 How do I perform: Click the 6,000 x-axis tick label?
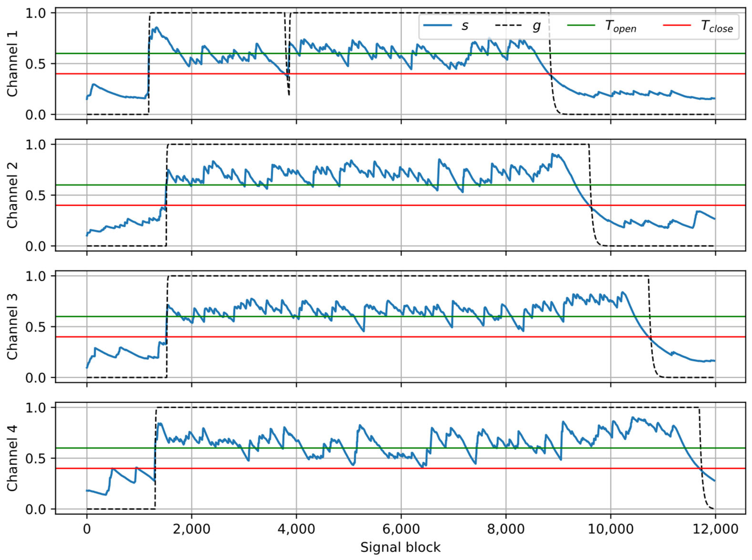[x=401, y=529]
